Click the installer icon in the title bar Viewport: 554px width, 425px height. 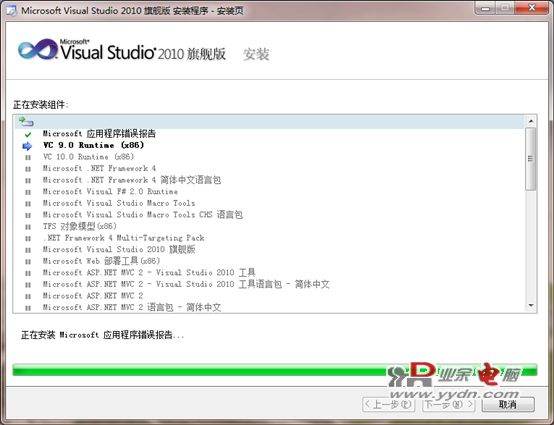pyautogui.click(x=11, y=10)
